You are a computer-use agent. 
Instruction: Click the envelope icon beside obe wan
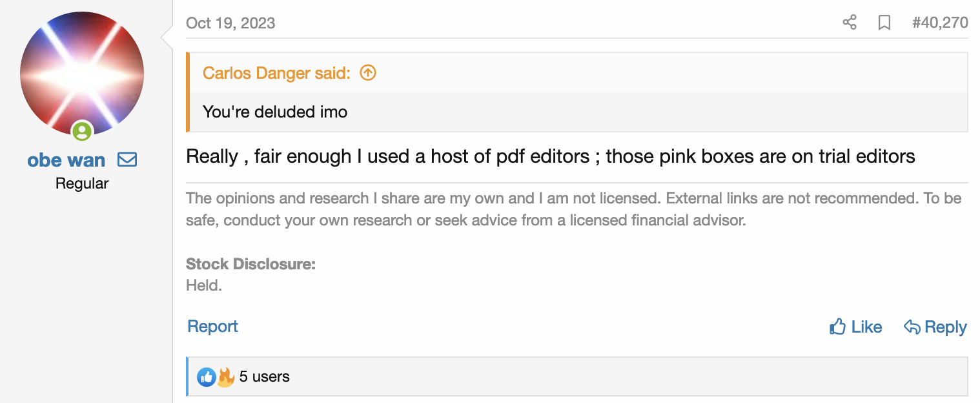pyautogui.click(x=127, y=159)
